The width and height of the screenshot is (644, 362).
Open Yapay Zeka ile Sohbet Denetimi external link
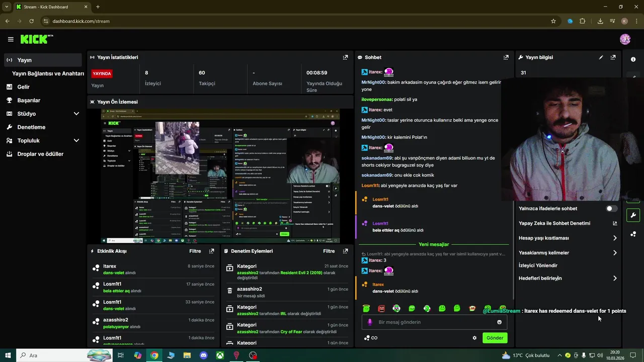[615, 223]
